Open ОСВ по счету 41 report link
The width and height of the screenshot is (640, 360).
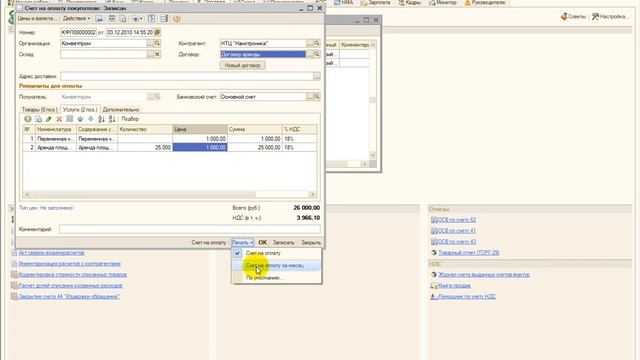click(457, 231)
